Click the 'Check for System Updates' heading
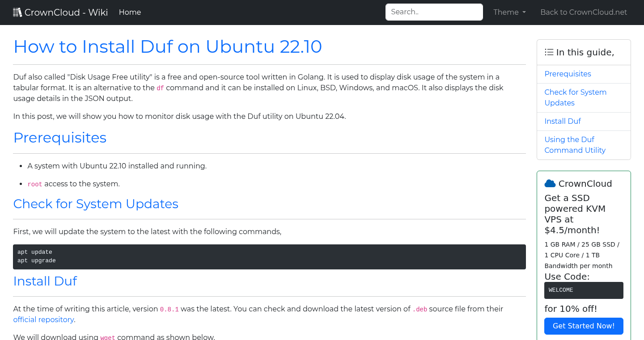The width and height of the screenshot is (644, 340). pos(96,204)
